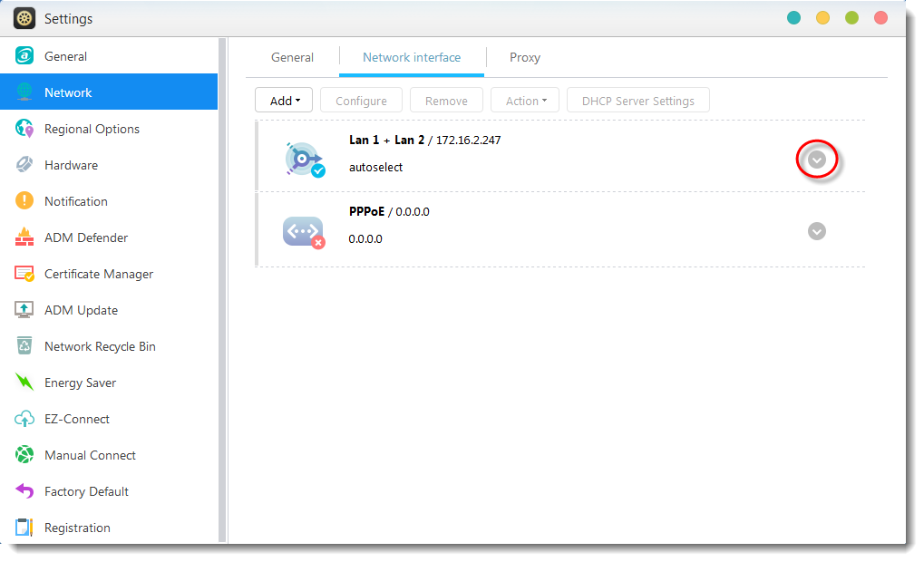Select the PPPoE / 0.0.0.0 title

(389, 211)
